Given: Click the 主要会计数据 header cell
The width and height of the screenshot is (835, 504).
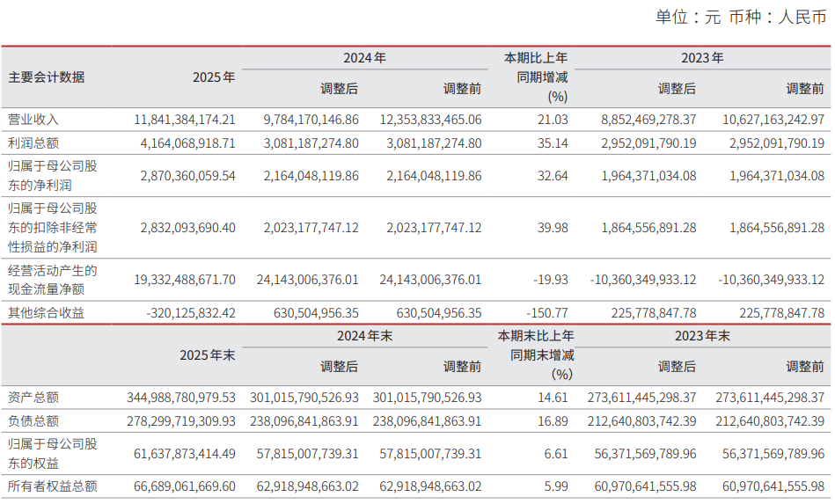Looking at the screenshot, I should pyautogui.click(x=47, y=77).
